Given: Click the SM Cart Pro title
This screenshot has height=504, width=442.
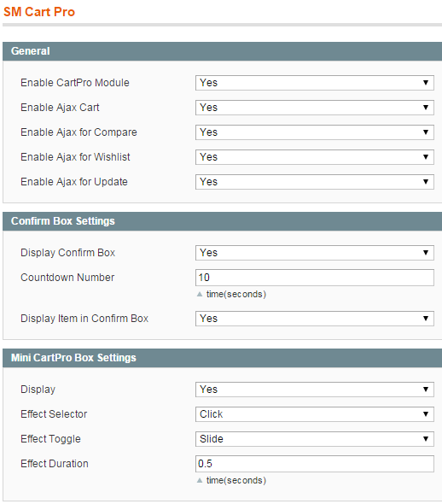Looking at the screenshot, I should pyautogui.click(x=39, y=12).
